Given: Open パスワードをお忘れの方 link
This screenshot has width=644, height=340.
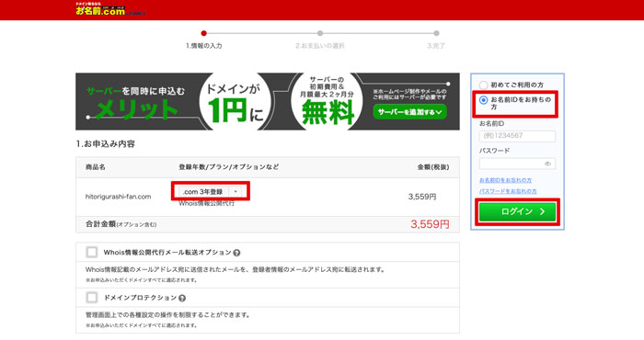Looking at the screenshot, I should (508, 191).
